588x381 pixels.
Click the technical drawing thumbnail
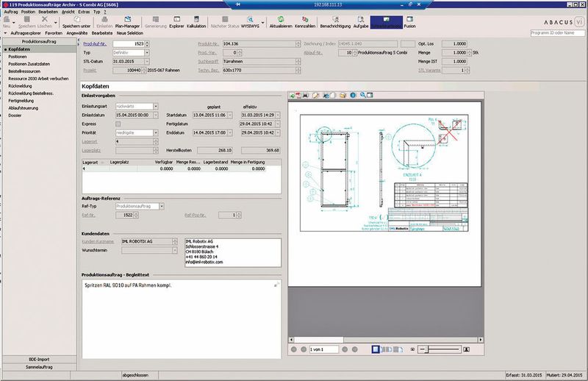pos(384,173)
